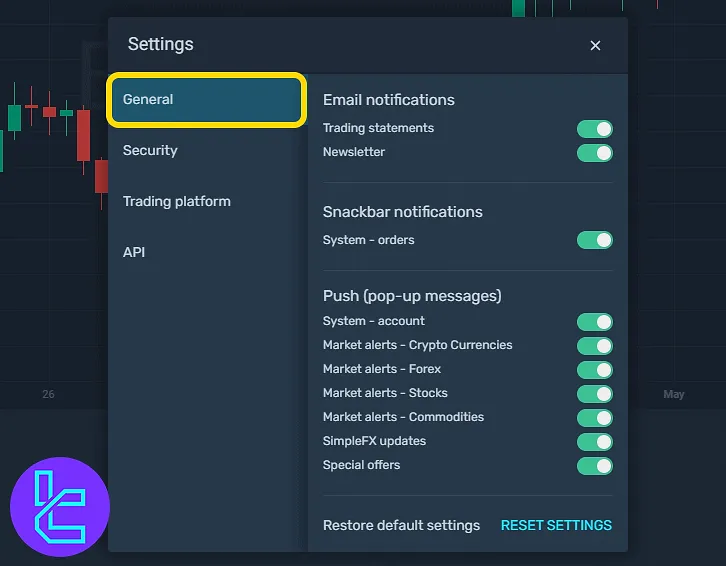The height and width of the screenshot is (566, 726).
Task: Click the SimpleFX updates label
Action: tap(374, 441)
